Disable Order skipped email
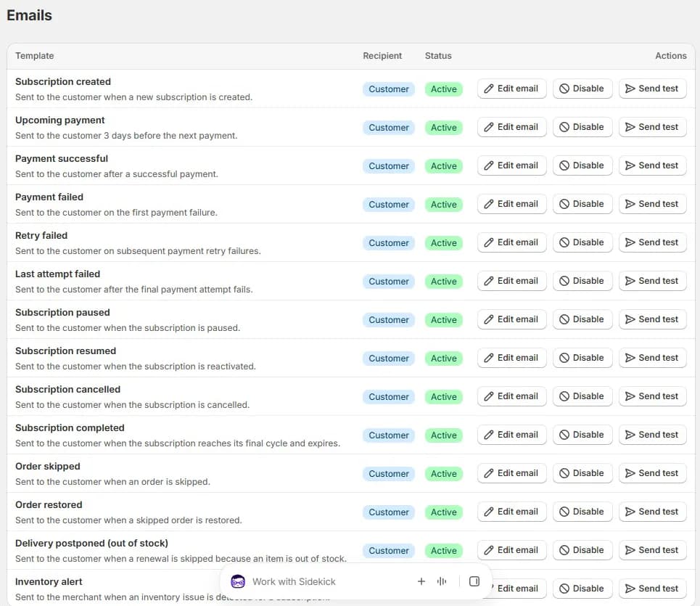This screenshot has height=606, width=700. (582, 472)
